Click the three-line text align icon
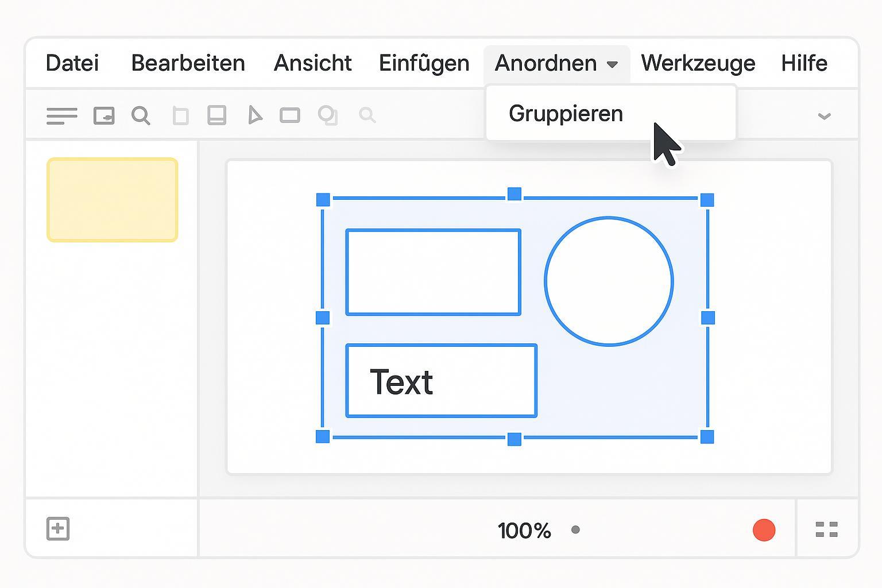882x588 pixels. (x=61, y=116)
